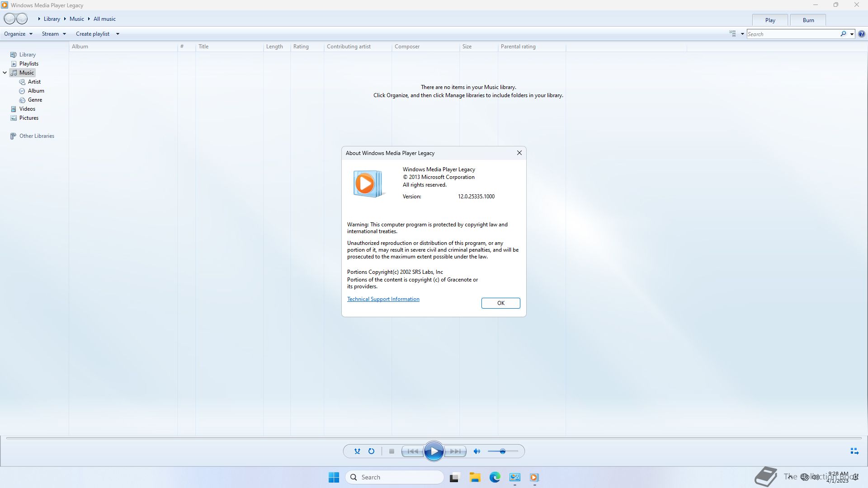Launch Microsoft Edge from the taskbar
Image resolution: width=868 pixels, height=488 pixels.
[x=495, y=477]
